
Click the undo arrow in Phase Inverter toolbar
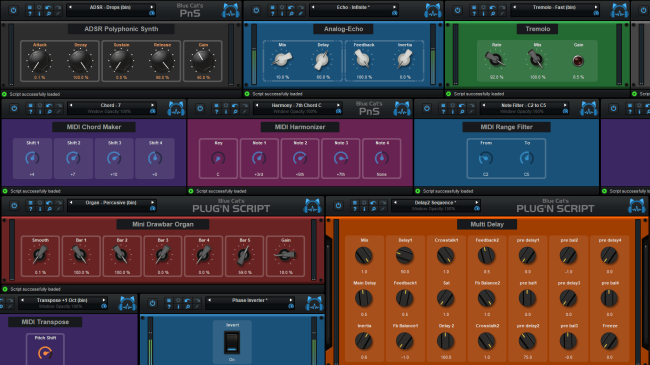[188, 301]
